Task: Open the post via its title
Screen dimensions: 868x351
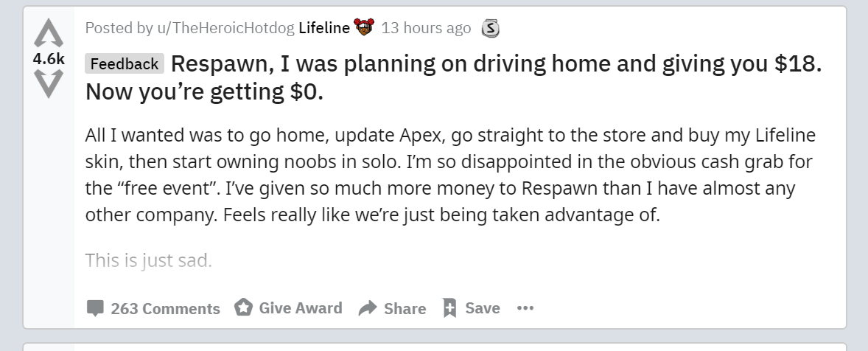Action: 453,77
